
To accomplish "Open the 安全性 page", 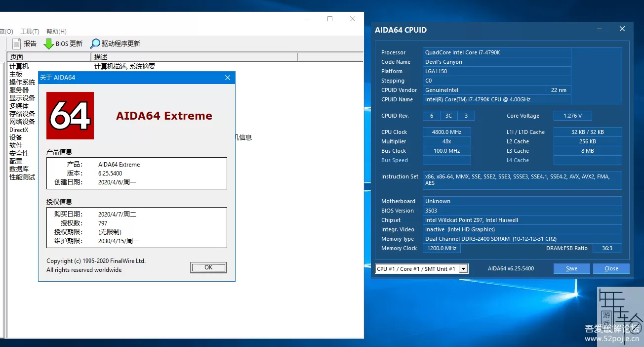I will [19, 153].
